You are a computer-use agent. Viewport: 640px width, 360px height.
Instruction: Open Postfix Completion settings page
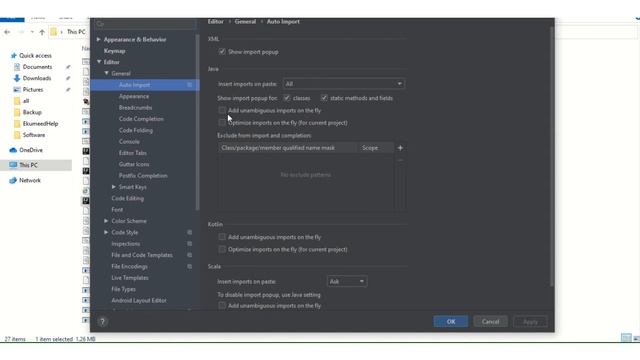point(143,176)
